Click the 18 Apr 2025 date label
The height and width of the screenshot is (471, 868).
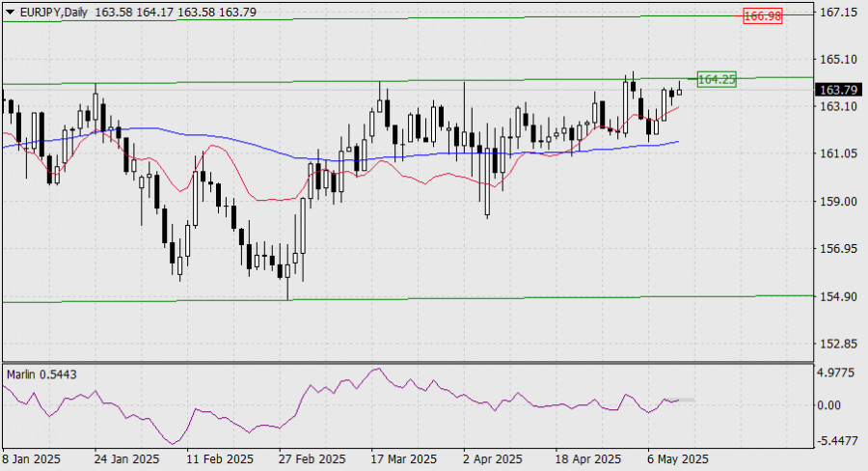[588, 459]
